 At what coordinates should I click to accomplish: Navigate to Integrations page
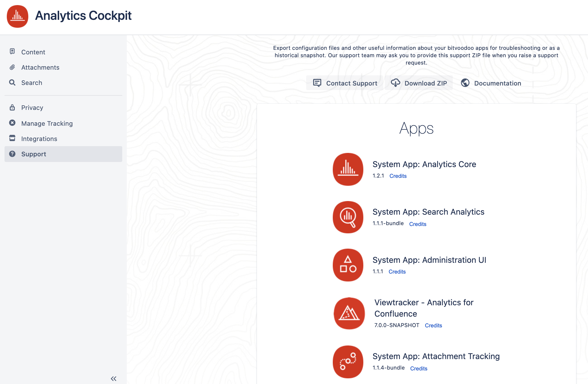click(x=39, y=139)
